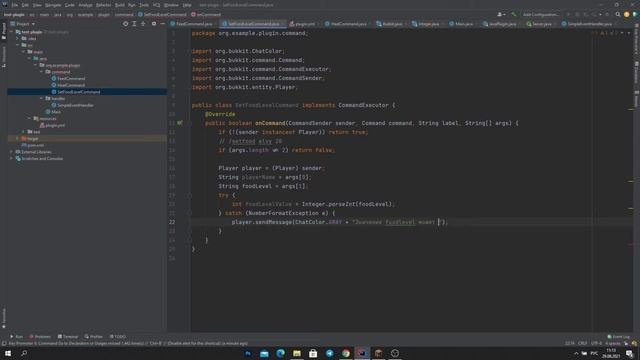640x360 pixels.
Task: Switch to the plugin.yml editor tab
Action: (x=304, y=24)
